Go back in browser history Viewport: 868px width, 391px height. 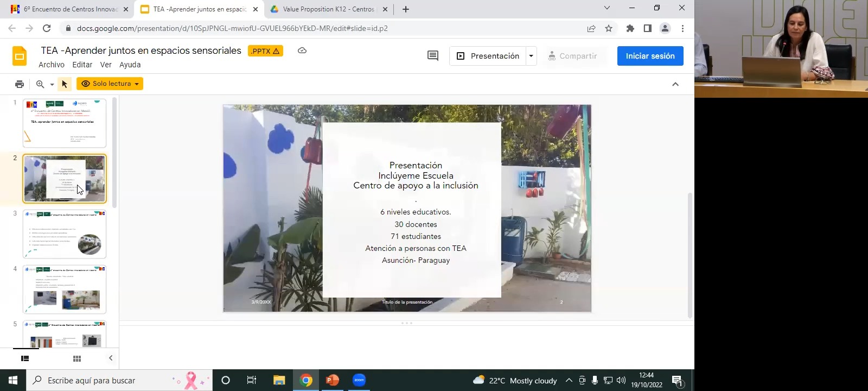tap(12, 28)
